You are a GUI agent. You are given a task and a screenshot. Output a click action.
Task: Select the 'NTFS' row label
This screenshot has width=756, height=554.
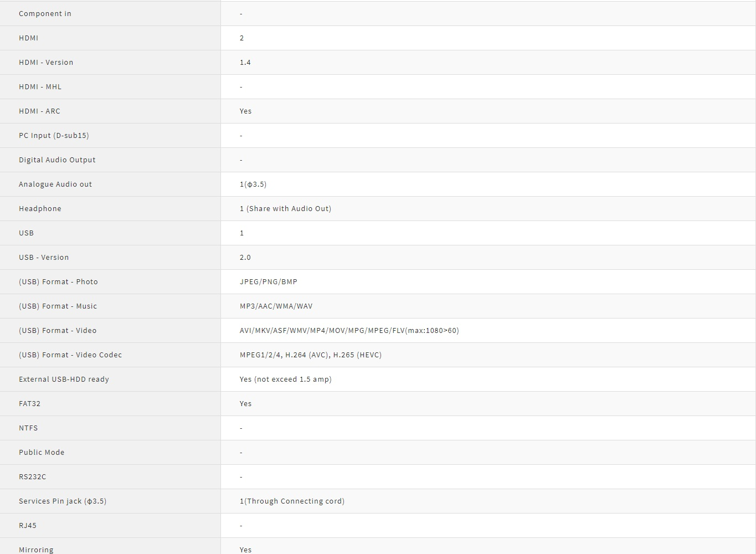(x=28, y=428)
